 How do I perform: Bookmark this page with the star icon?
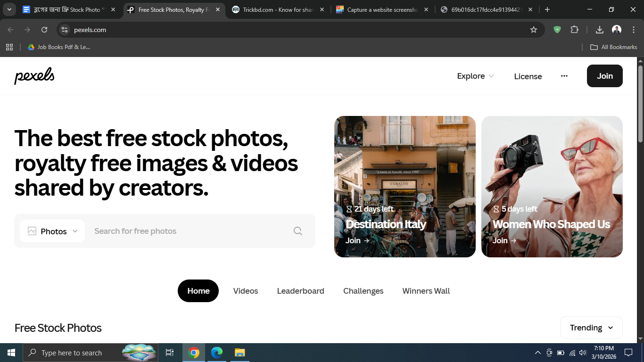point(534,30)
